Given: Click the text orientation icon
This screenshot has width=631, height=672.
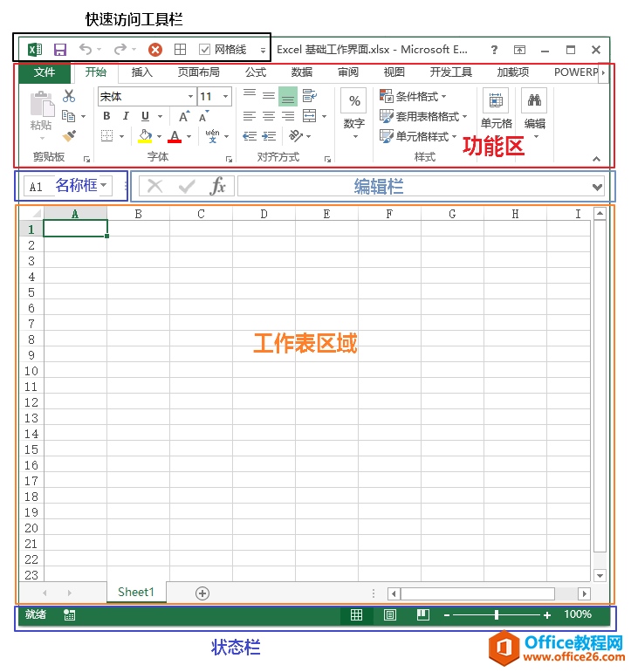Looking at the screenshot, I should click(x=296, y=136).
